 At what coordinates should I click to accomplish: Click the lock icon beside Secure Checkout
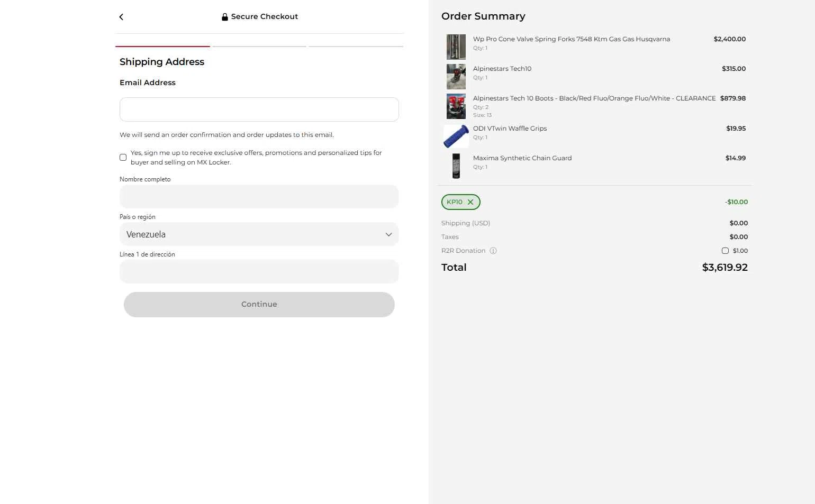pyautogui.click(x=225, y=17)
